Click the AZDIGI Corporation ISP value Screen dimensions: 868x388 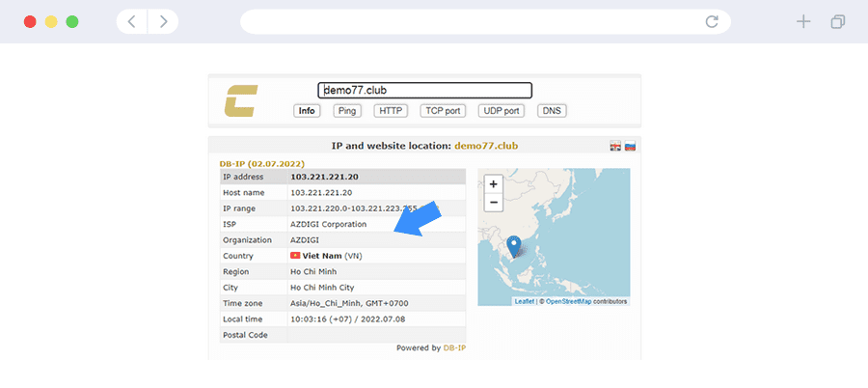[x=328, y=225]
